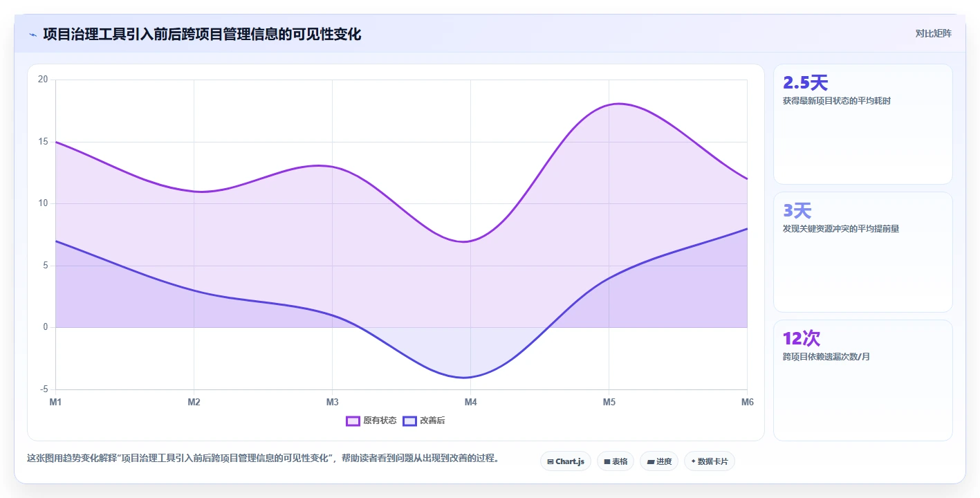Click the M3 x-axis label
The width and height of the screenshot is (980, 498).
332,402
